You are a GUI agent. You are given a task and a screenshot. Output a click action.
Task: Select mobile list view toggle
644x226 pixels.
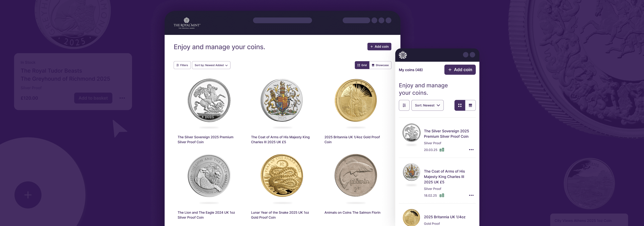470,105
